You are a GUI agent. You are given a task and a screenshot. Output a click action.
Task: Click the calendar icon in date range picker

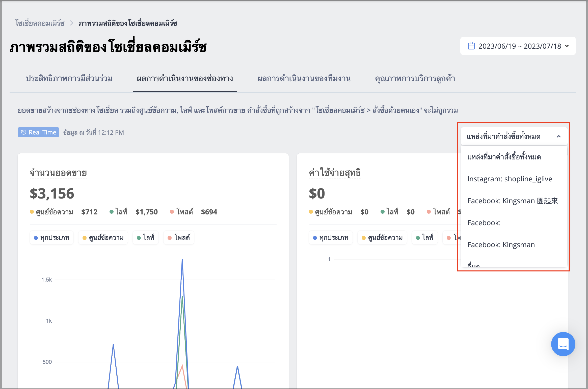coord(471,46)
